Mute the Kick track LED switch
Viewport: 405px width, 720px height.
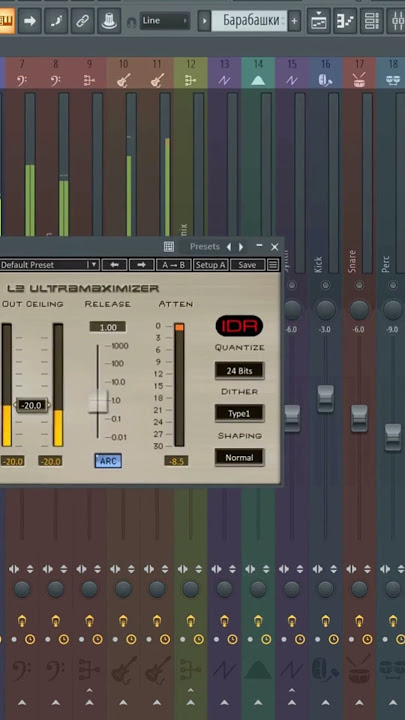pos(326,285)
